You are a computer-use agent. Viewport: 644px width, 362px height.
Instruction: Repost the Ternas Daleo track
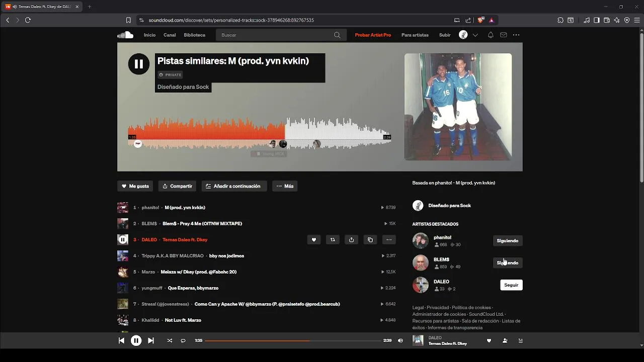333,240
